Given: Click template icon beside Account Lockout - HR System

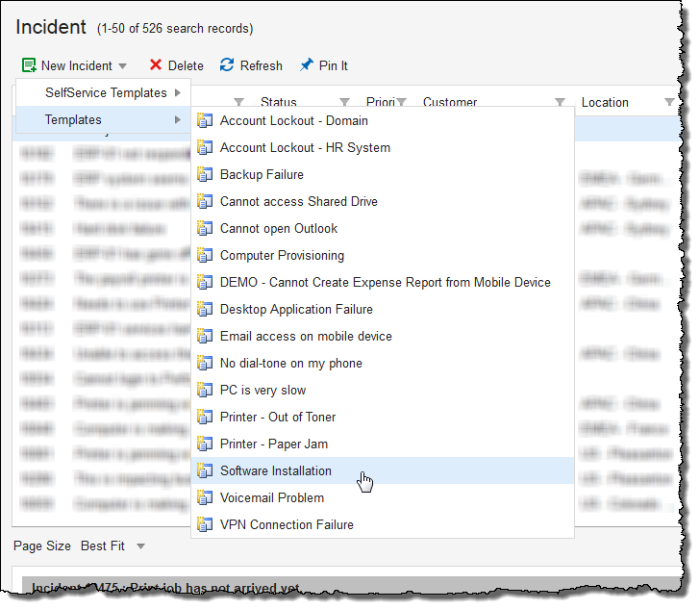Looking at the screenshot, I should coord(205,147).
